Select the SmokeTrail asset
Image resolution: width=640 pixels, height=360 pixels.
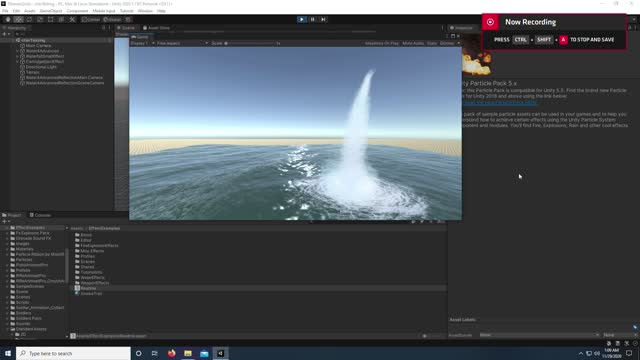click(91, 293)
